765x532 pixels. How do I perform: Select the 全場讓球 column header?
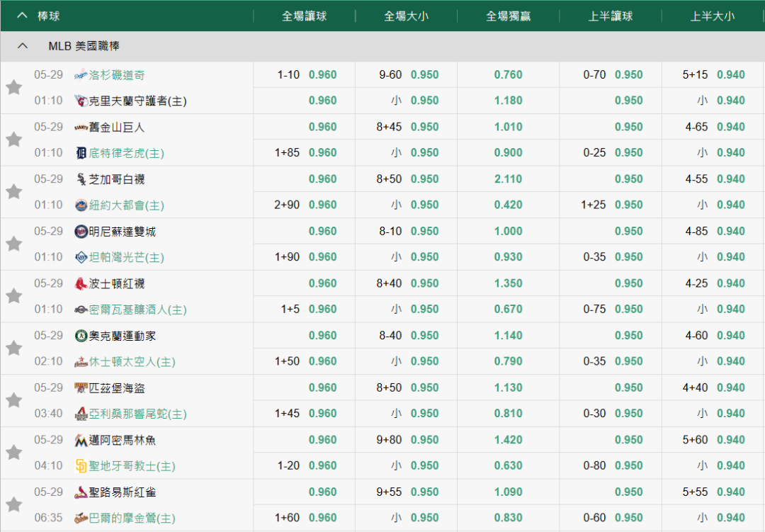tap(304, 16)
